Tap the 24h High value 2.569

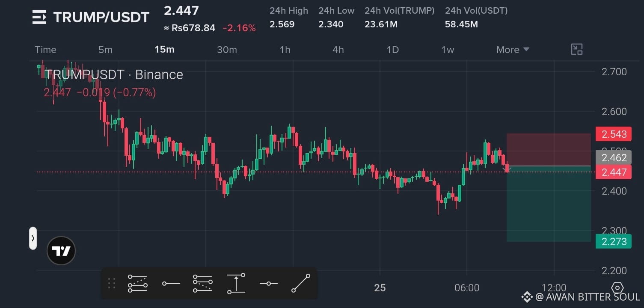pos(282,24)
